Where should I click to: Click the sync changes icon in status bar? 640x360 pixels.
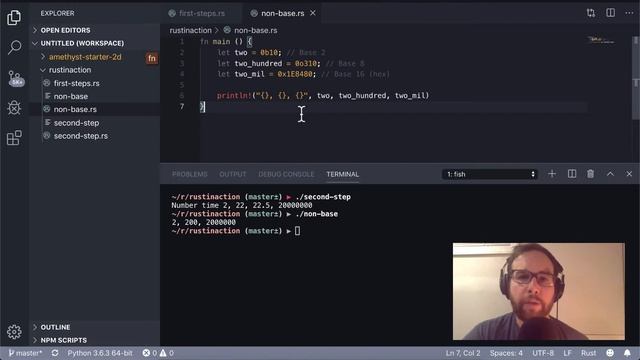(x=55, y=353)
